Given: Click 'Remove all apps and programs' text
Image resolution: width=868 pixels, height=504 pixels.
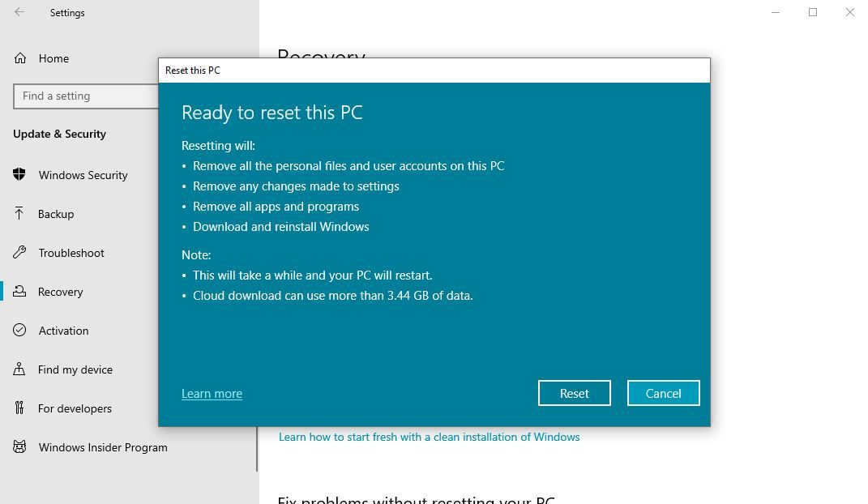Looking at the screenshot, I should click(x=276, y=207).
